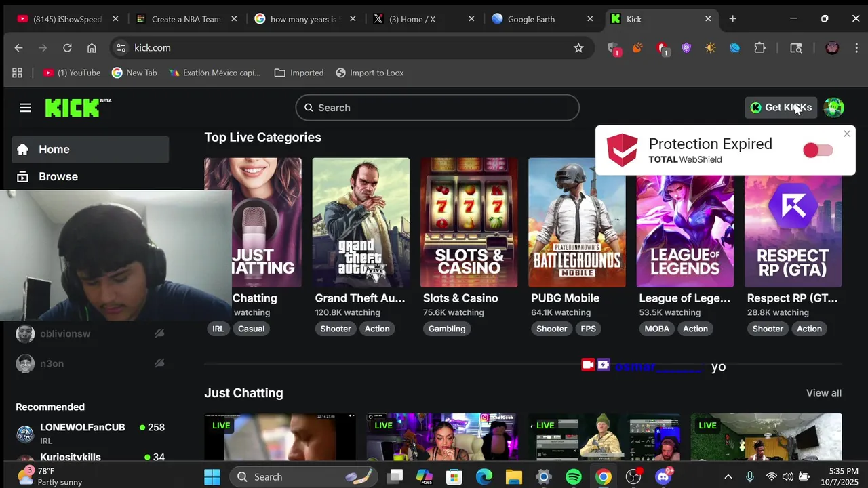Open Discord from the taskbar
Screen dimensions: 868x488
pos(663,477)
